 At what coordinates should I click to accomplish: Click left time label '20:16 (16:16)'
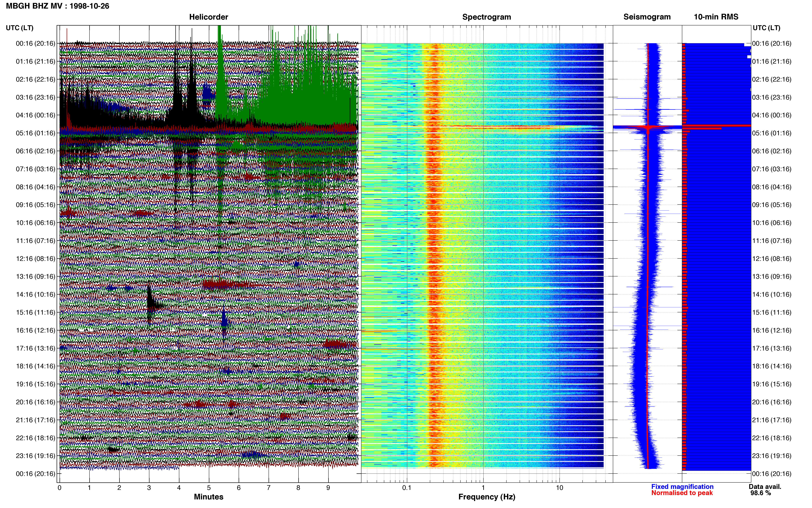click(36, 402)
